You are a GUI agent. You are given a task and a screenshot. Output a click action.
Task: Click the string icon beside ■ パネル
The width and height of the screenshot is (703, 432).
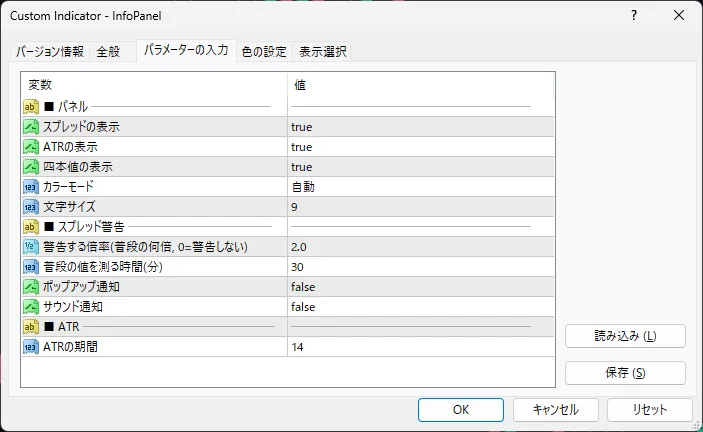point(31,107)
